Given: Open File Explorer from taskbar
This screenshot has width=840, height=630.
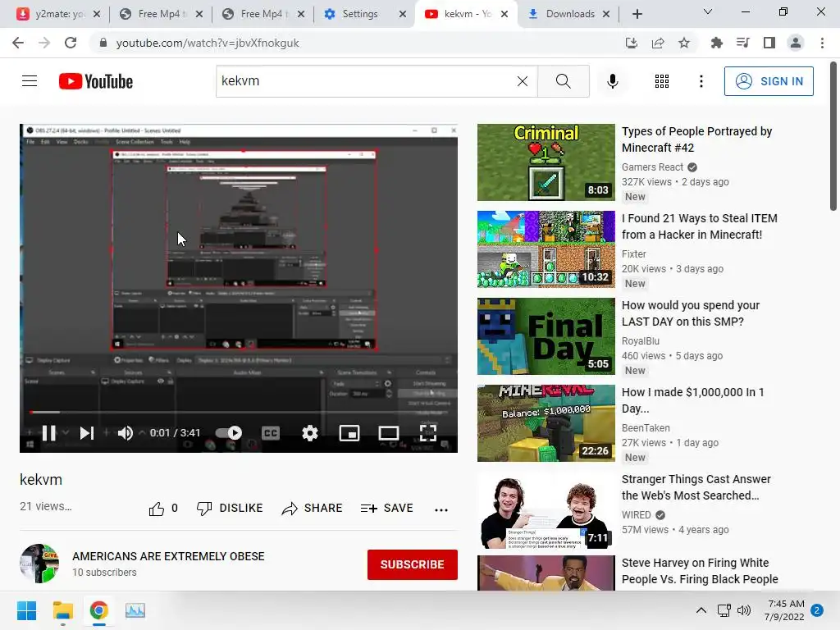Looking at the screenshot, I should [62, 610].
